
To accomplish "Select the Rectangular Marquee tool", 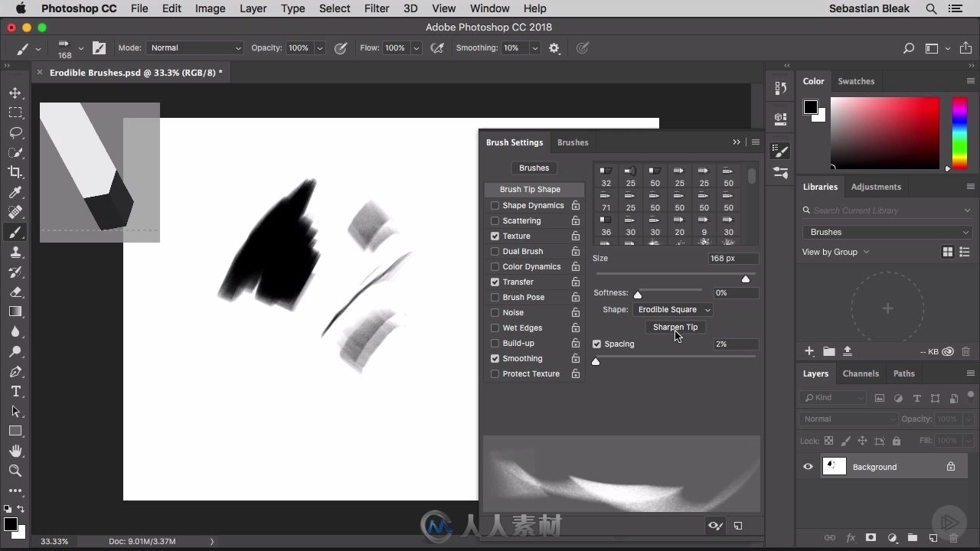I will [x=15, y=112].
